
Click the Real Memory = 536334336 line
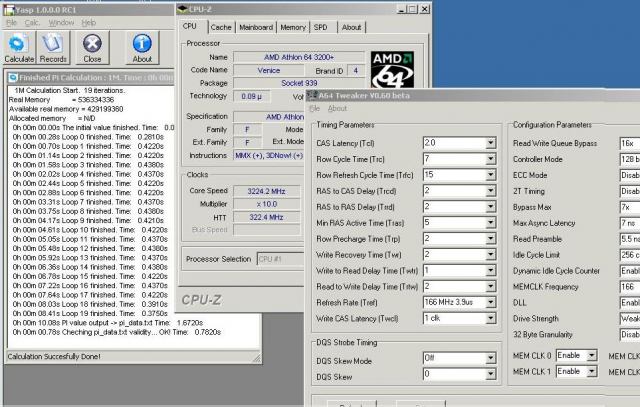pos(61,100)
